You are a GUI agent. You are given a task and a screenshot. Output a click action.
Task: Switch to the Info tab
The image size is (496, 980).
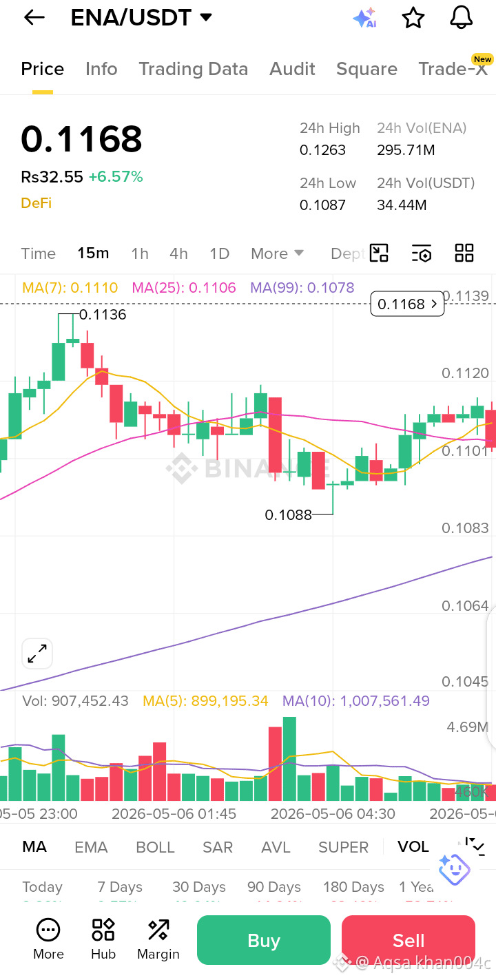(x=101, y=69)
